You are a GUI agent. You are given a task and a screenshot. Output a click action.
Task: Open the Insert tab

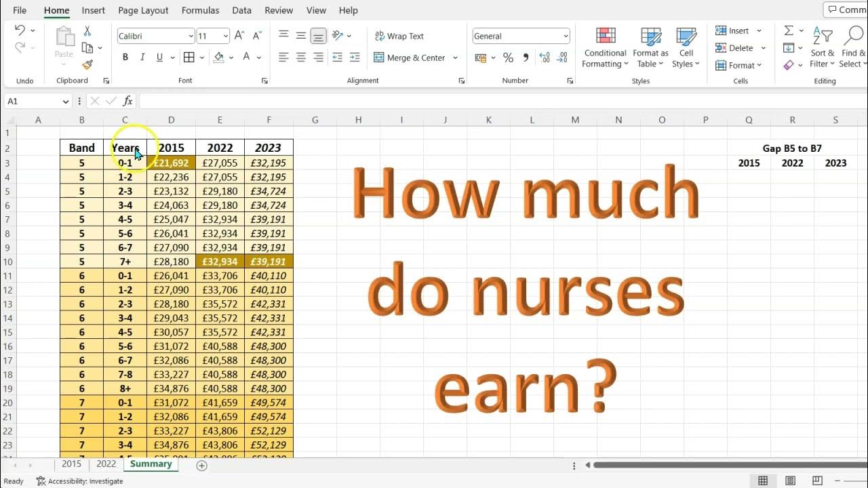pyautogui.click(x=94, y=10)
